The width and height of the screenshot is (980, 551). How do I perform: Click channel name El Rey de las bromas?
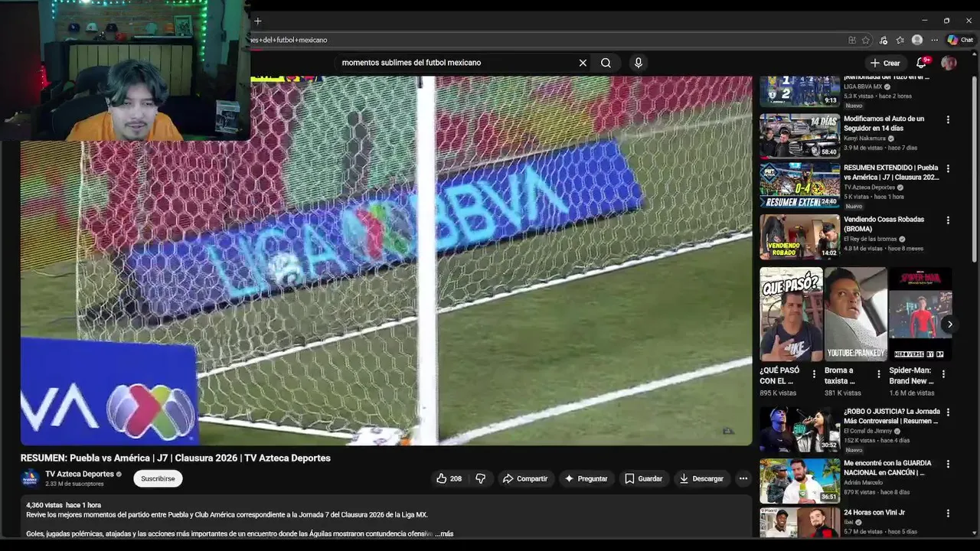point(870,239)
